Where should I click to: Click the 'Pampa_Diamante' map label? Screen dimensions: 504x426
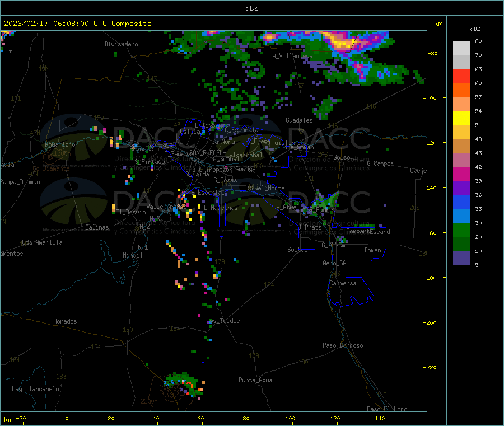pos(24,182)
